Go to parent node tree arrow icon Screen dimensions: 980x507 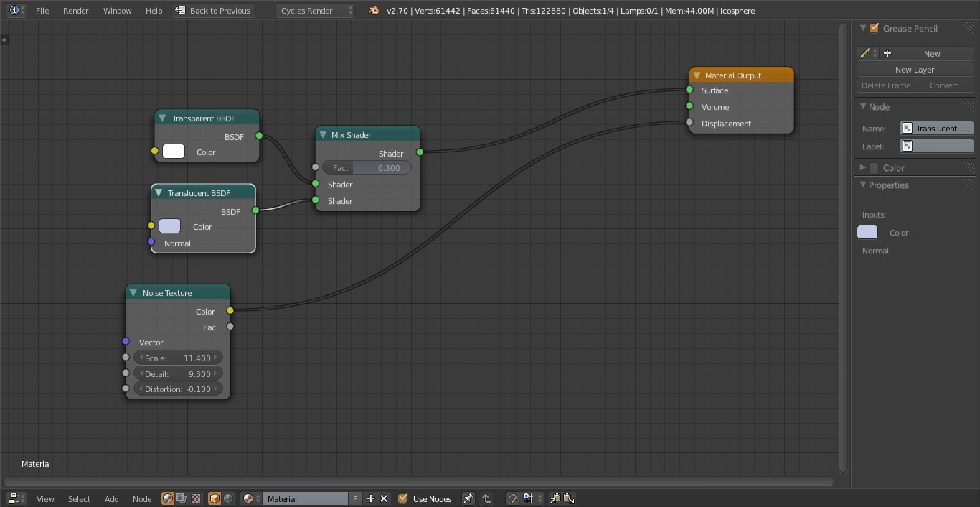486,498
